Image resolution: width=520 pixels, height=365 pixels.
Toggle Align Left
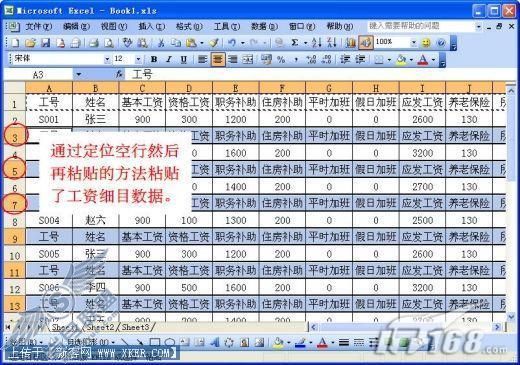[x=202, y=60]
